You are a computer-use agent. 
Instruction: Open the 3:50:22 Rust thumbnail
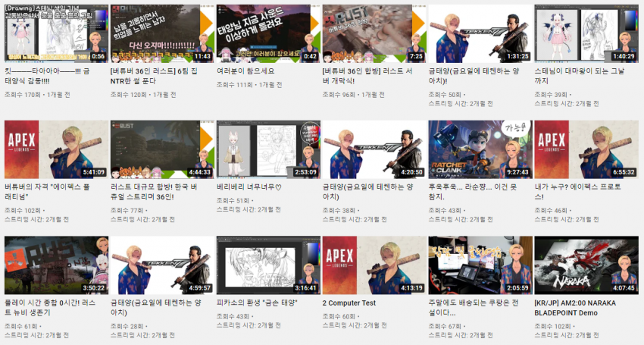tap(56, 265)
